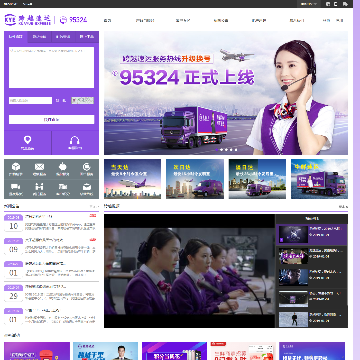
Task: Open the promo banner showing man in suit
Action: click(x=106, y=351)
